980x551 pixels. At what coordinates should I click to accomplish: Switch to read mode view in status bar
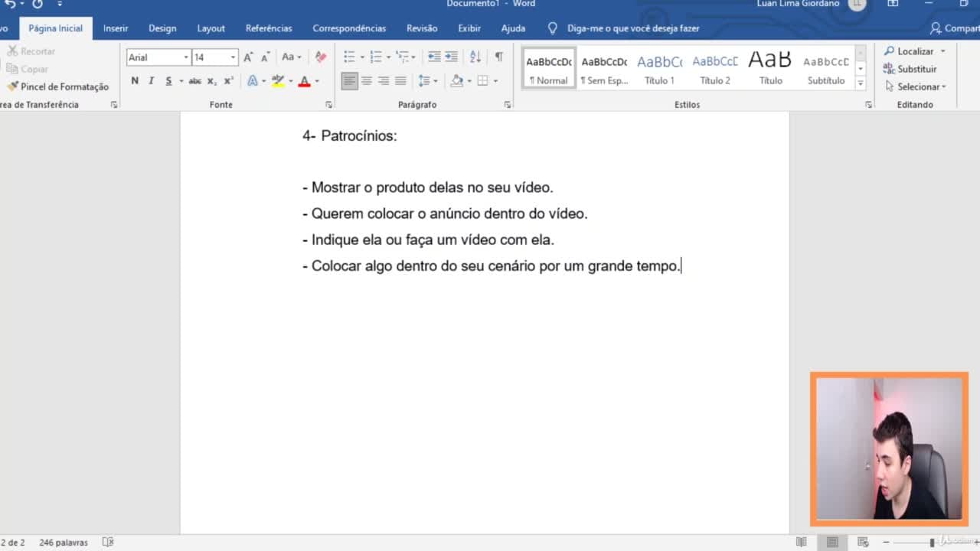pyautogui.click(x=801, y=542)
